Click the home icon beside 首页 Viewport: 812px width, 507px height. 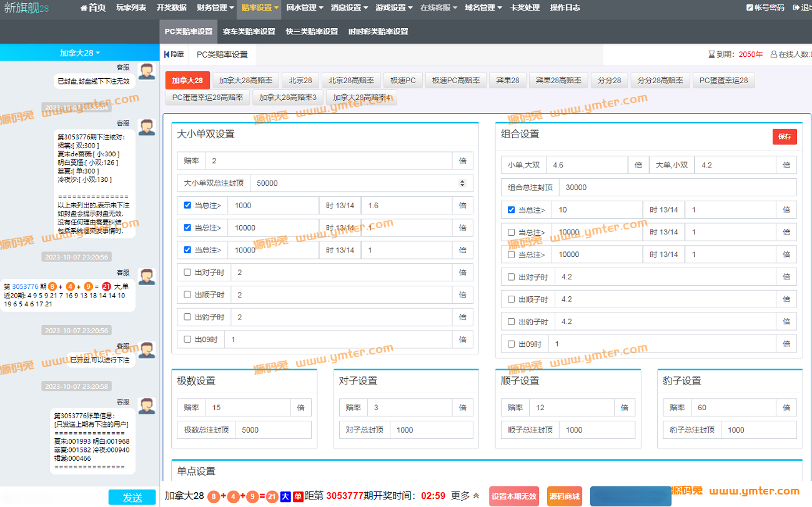tap(84, 8)
